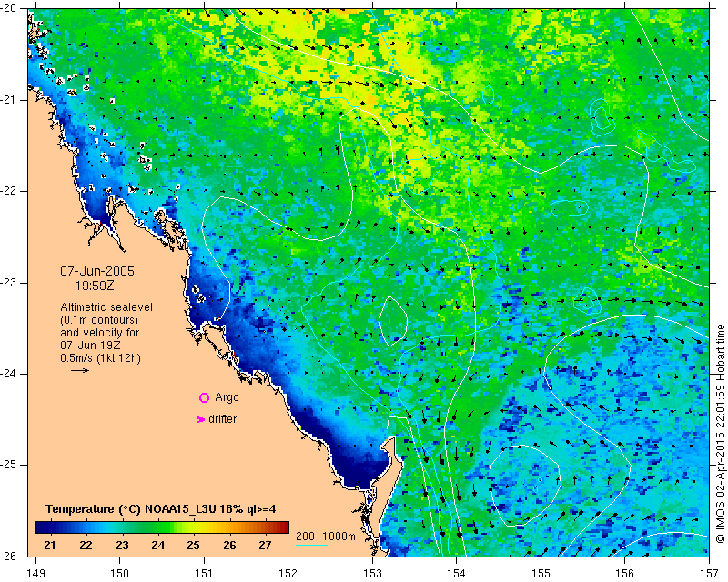The width and height of the screenshot is (728, 582).
Task: Click the 0.5m/s reference velocity arrow
Action: point(80,370)
